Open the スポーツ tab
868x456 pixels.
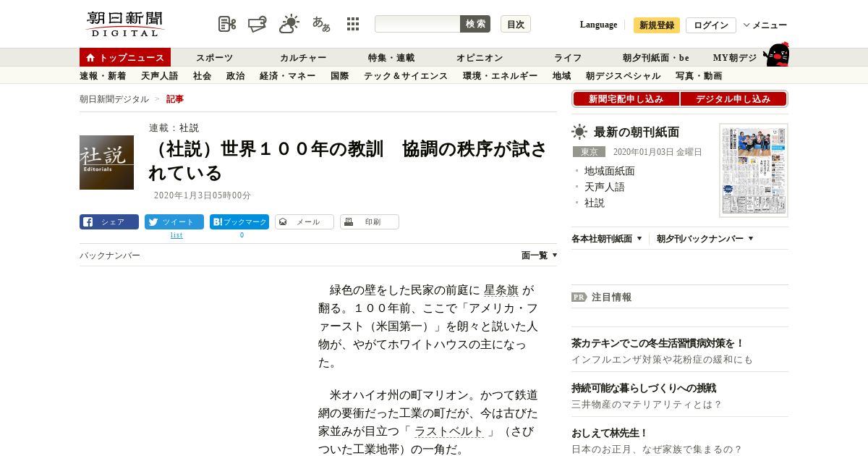click(x=215, y=58)
